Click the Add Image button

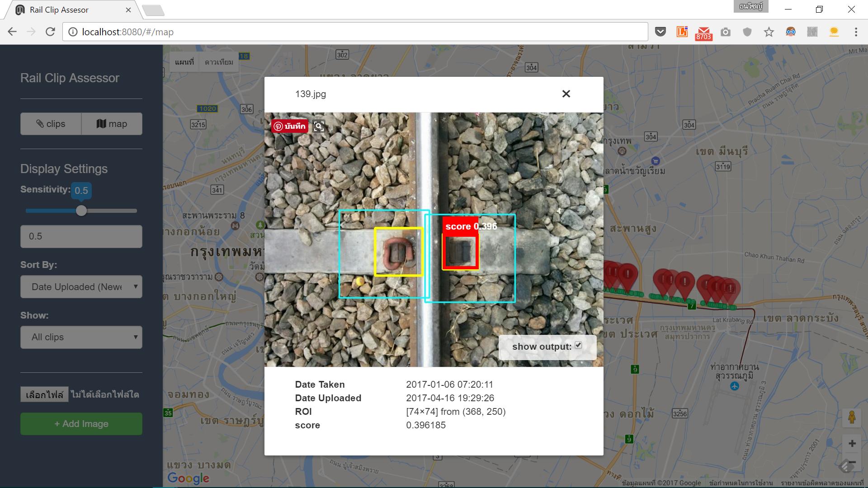coord(81,424)
